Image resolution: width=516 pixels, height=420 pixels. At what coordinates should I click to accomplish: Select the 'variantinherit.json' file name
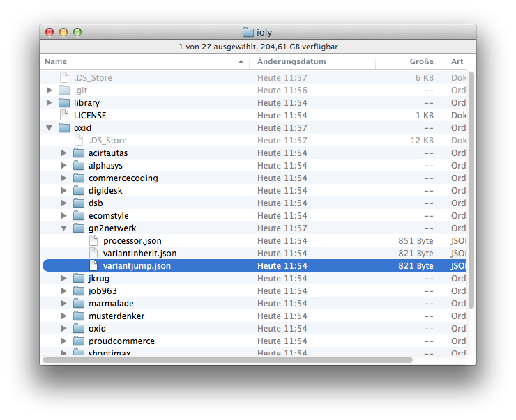click(139, 253)
